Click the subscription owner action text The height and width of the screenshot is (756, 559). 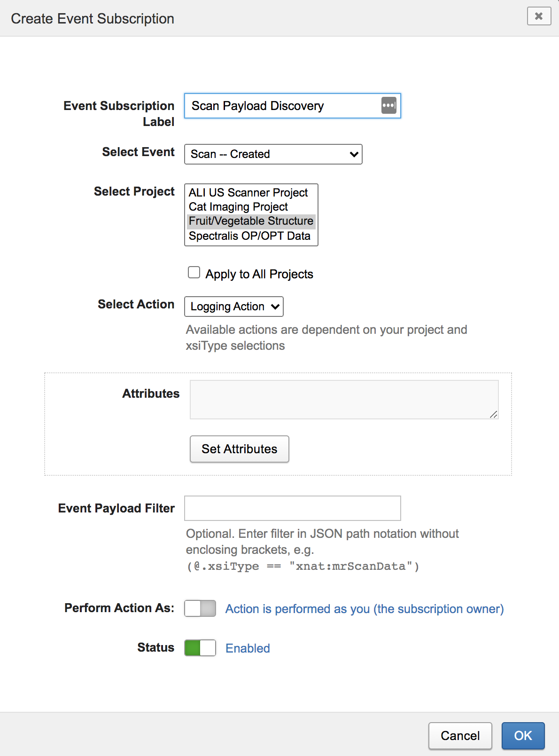(x=364, y=609)
